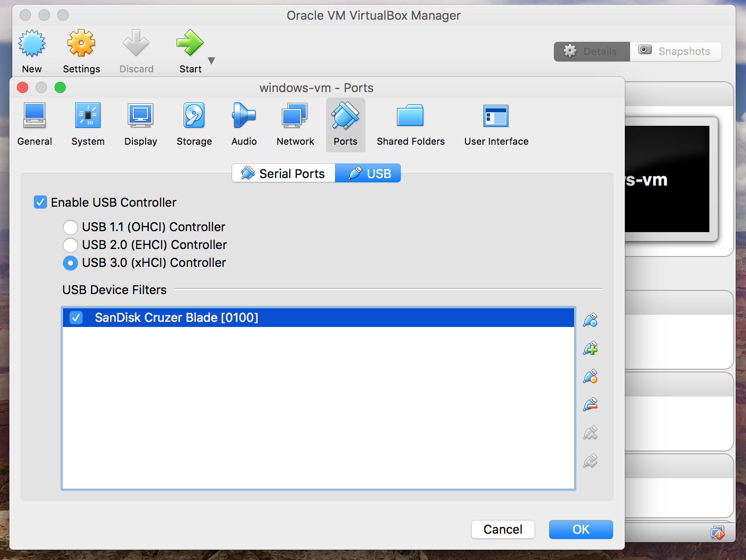Viewport: 746px width, 560px height.
Task: Uncheck Enable USB Controller
Action: pos(40,202)
